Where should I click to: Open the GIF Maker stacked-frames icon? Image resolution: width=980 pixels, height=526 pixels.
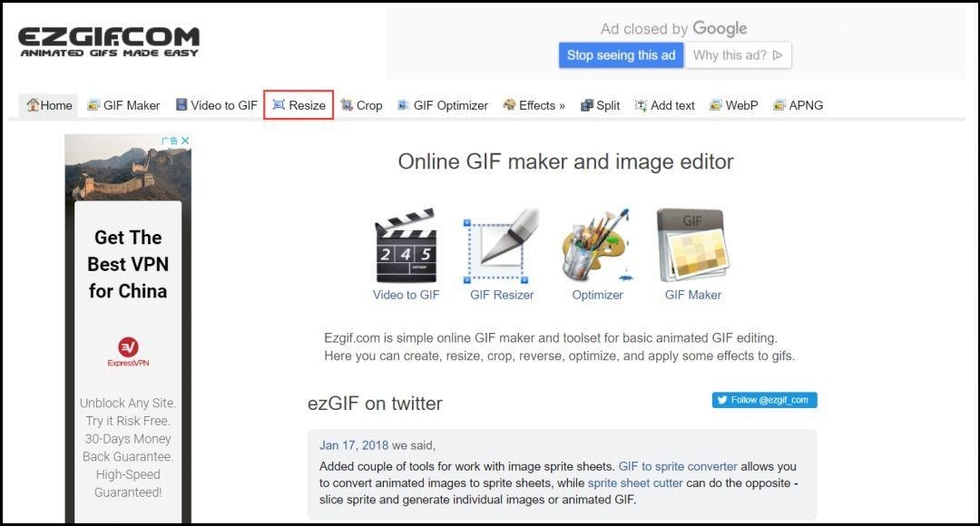pyautogui.click(x=692, y=245)
